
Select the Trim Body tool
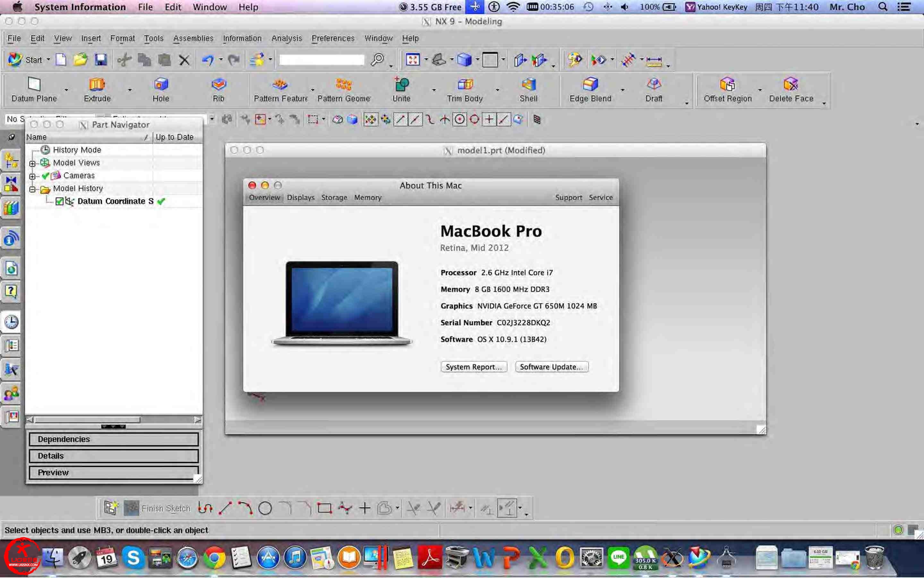tap(465, 90)
